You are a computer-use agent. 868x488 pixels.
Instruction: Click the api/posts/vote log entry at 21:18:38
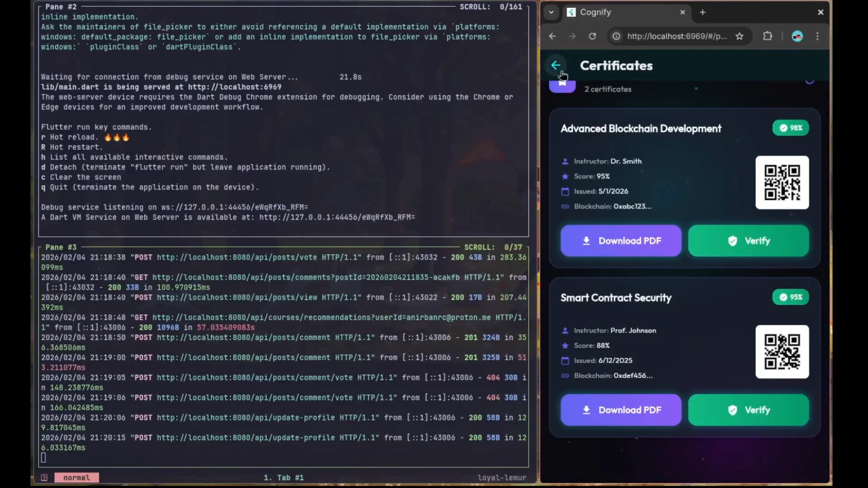284,263
